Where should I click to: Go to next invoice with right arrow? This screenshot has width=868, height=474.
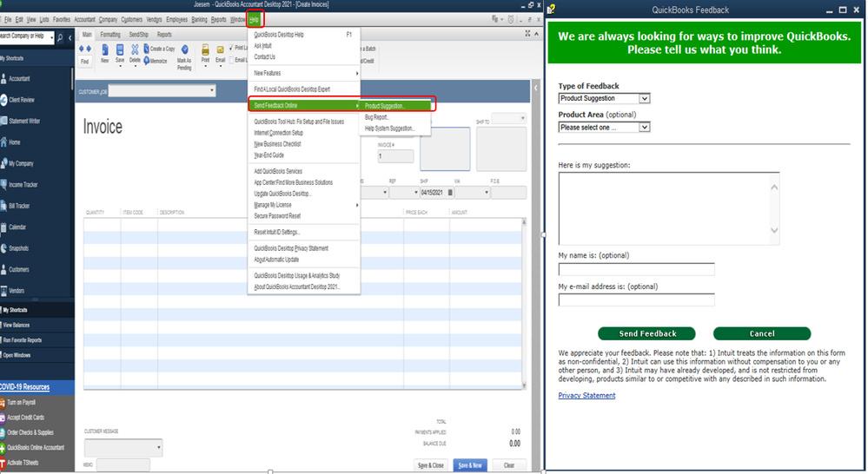pyautogui.click(x=89, y=49)
